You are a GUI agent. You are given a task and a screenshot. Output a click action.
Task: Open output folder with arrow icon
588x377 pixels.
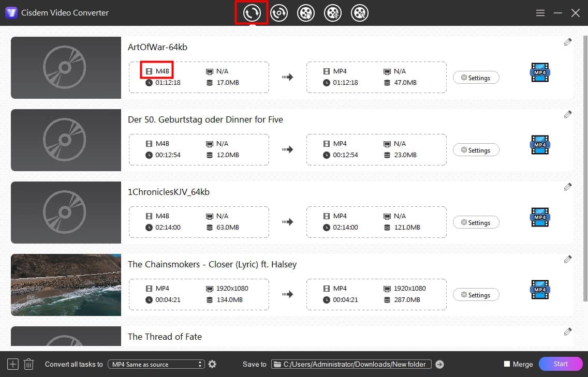[x=439, y=364]
